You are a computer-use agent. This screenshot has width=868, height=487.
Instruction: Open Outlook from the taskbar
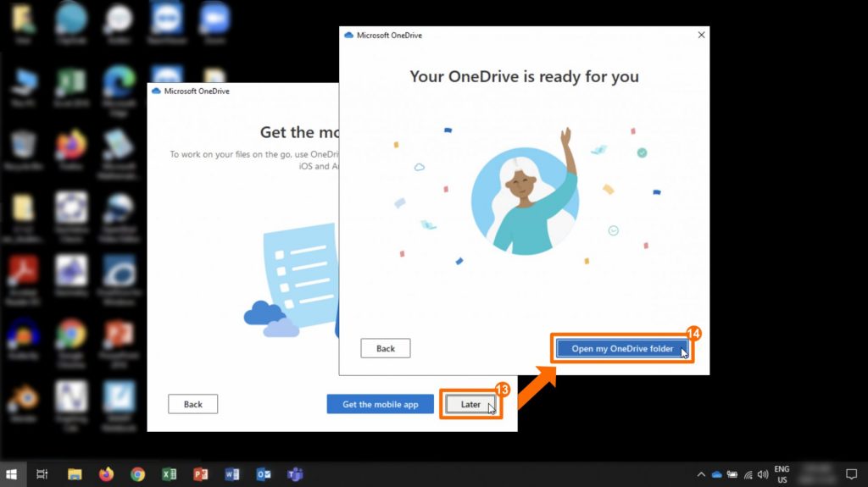tap(263, 474)
